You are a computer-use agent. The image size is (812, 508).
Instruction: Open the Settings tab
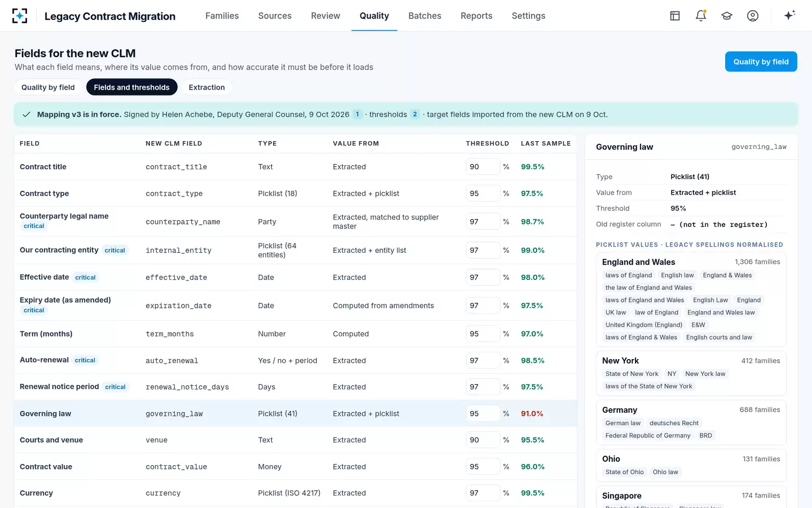(528, 16)
